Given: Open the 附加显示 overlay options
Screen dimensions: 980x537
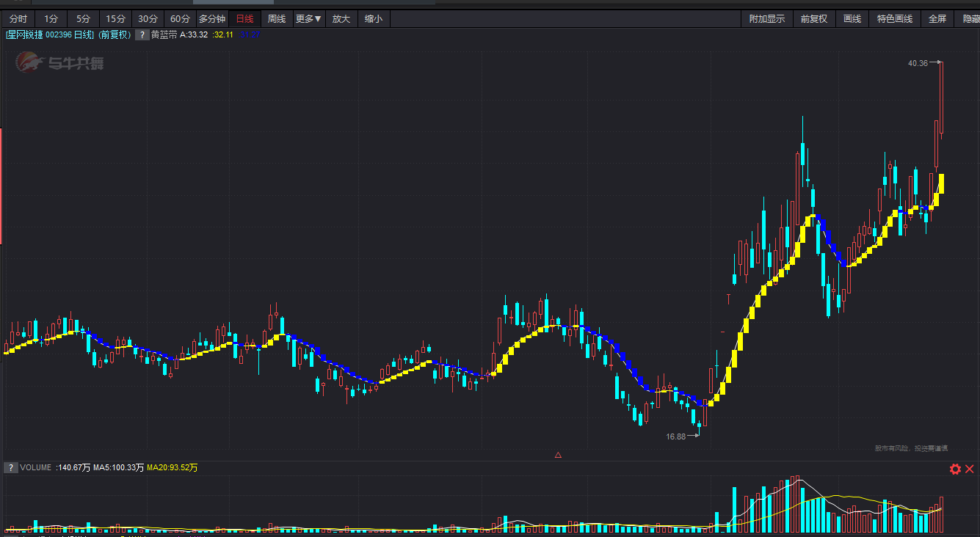Looking at the screenshot, I should [x=767, y=19].
